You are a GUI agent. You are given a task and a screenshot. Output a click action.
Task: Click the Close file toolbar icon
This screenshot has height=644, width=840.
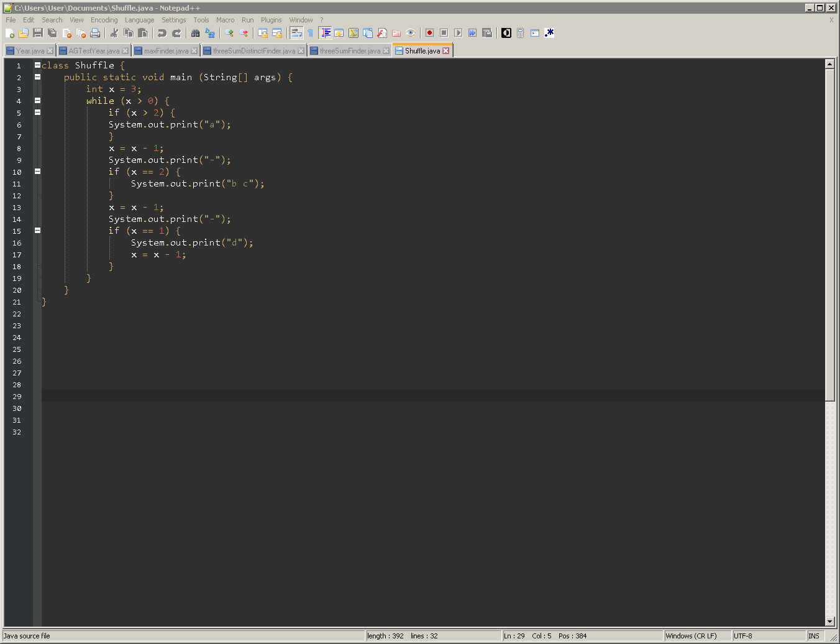pyautogui.click(x=66, y=33)
